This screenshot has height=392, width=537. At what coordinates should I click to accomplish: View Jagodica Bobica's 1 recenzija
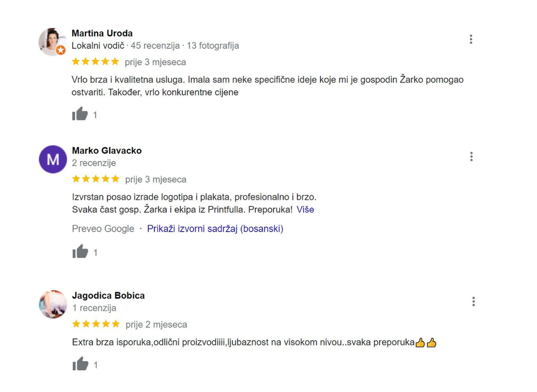coord(94,308)
